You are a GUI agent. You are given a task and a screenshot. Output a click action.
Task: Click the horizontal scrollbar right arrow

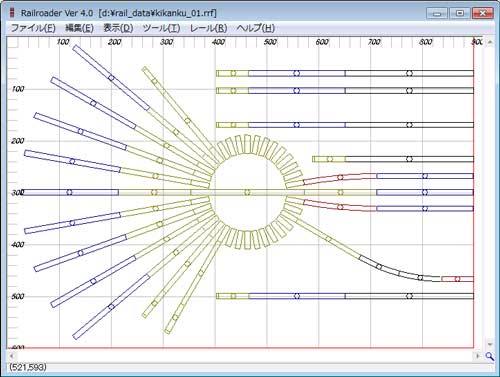pyautogui.click(x=477, y=356)
